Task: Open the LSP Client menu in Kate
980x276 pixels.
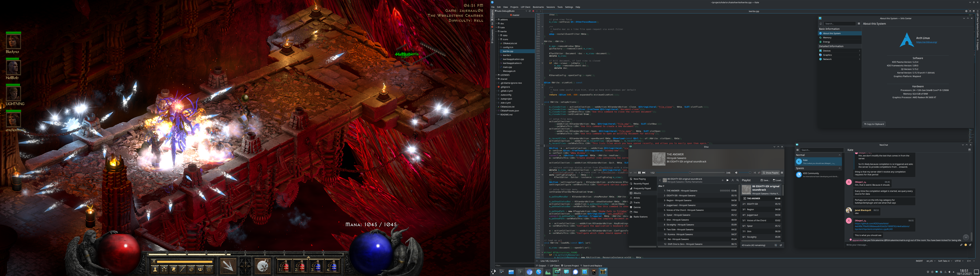Action: click(x=525, y=7)
